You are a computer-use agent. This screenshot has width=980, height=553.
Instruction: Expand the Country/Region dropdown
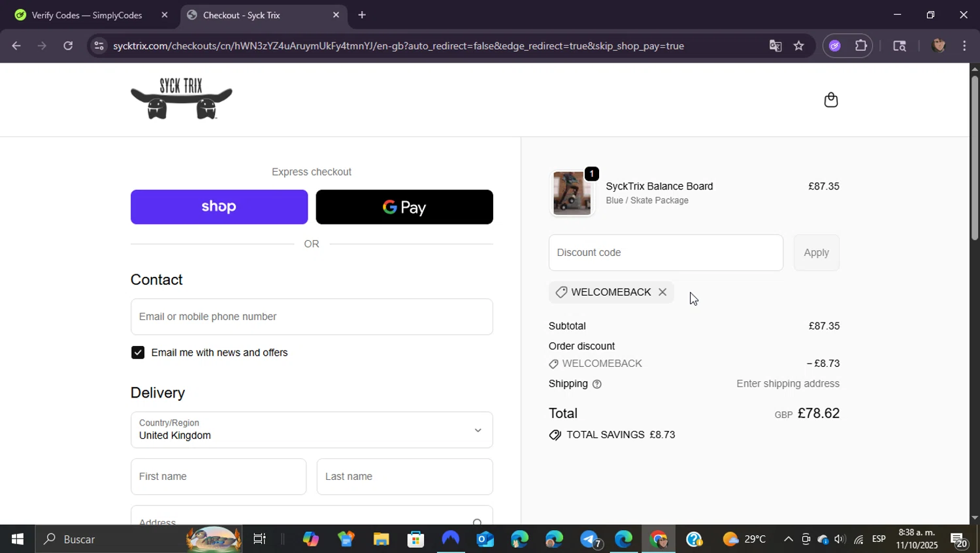[312, 430]
